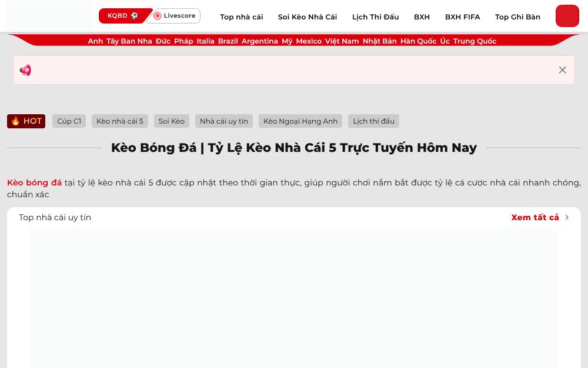Select the Cúp C1 tag
This screenshot has height=368, width=588.
click(x=69, y=121)
